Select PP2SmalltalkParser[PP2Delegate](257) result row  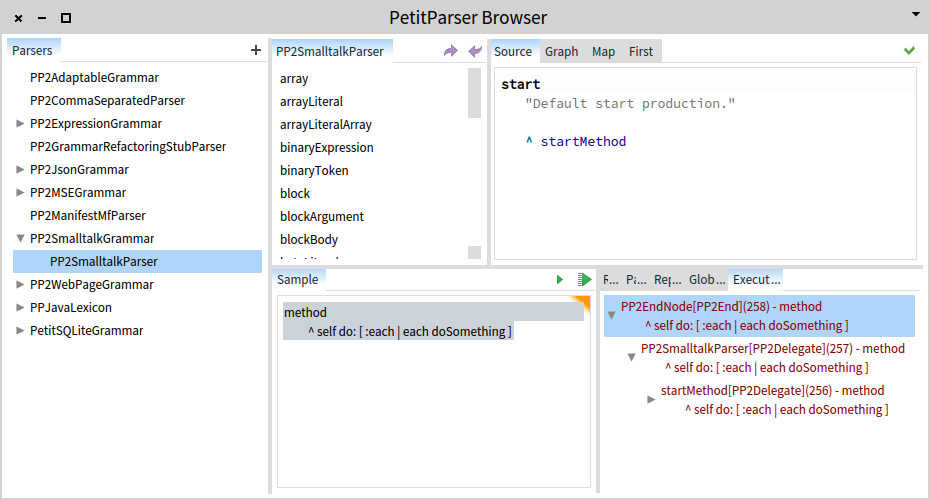(x=773, y=358)
